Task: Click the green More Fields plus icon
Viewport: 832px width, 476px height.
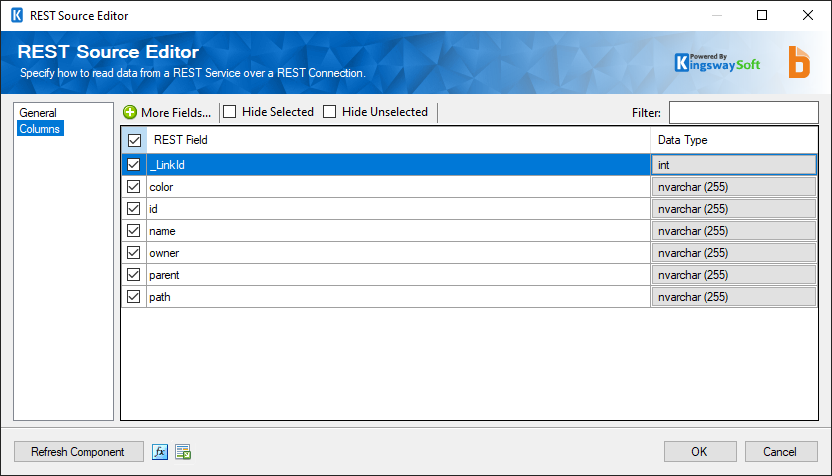Action: click(x=129, y=112)
